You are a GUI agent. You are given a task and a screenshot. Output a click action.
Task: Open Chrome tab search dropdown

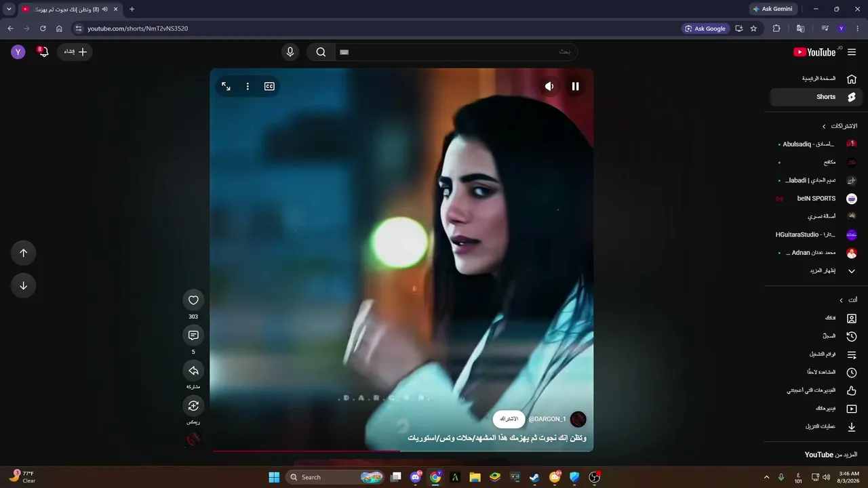[x=9, y=9]
